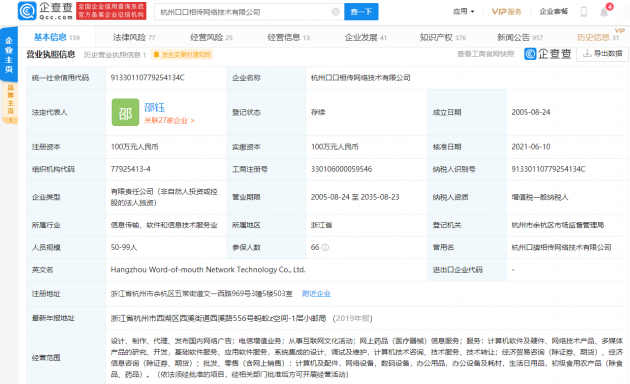Viewport: 630px width, 384px height.
Task: Switch to the 经营信息 tab
Action: pos(288,37)
